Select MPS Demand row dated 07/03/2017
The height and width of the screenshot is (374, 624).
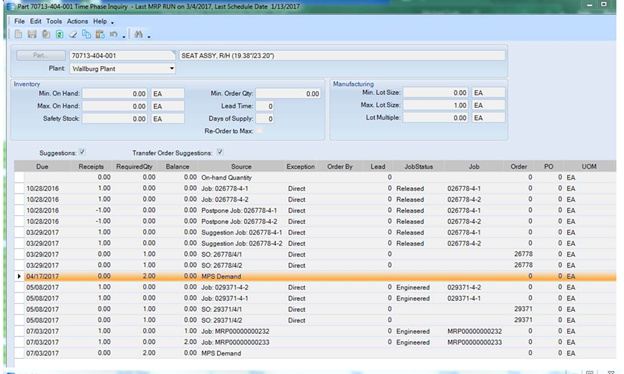pos(314,353)
